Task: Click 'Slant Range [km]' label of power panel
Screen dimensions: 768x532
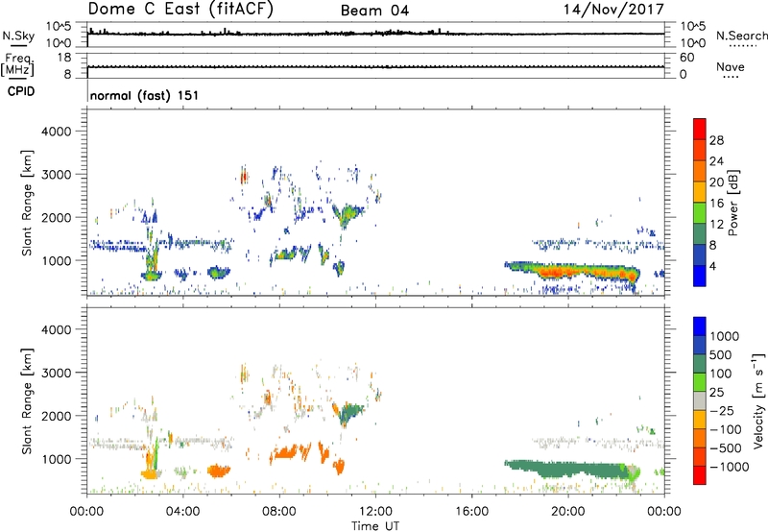Action: pyautogui.click(x=27, y=203)
